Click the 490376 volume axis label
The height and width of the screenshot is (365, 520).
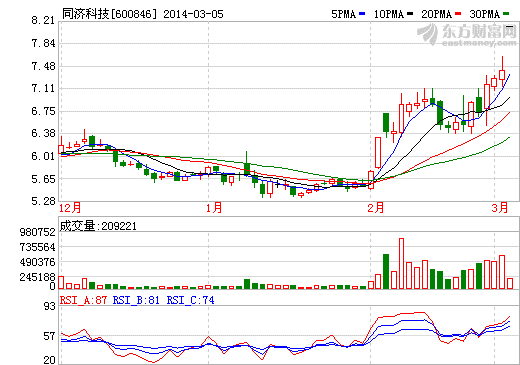37,262
